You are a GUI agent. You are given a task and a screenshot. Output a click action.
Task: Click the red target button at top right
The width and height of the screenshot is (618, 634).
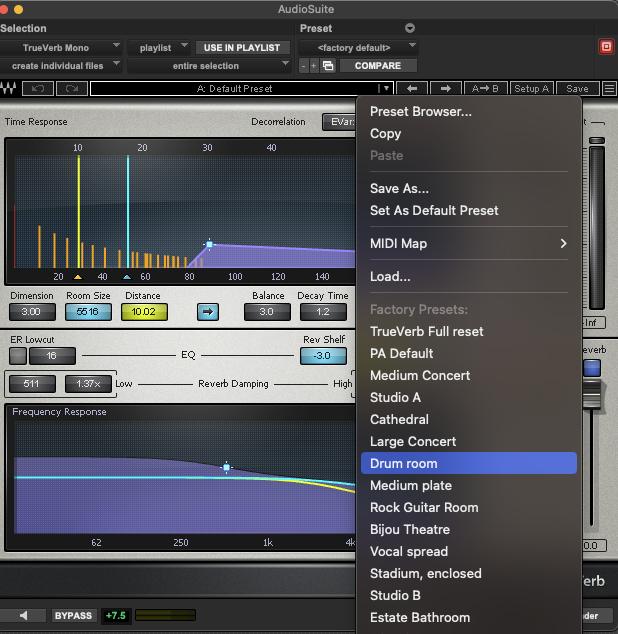coord(605,47)
